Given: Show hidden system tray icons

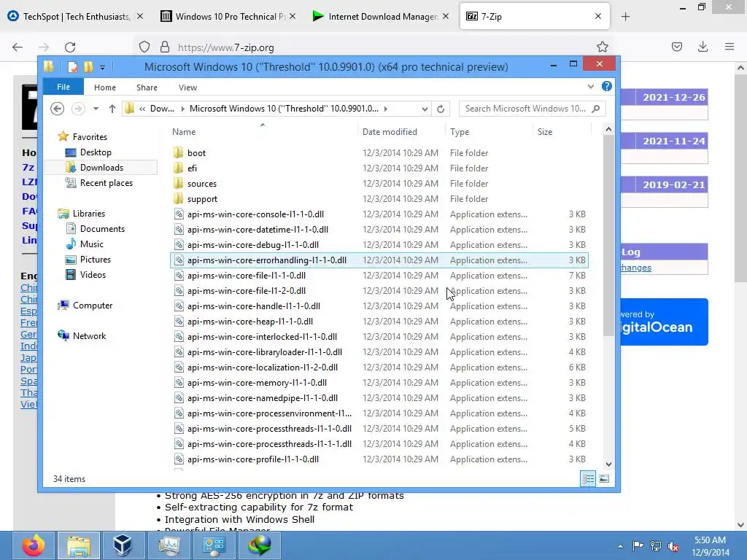Looking at the screenshot, I should (620, 546).
